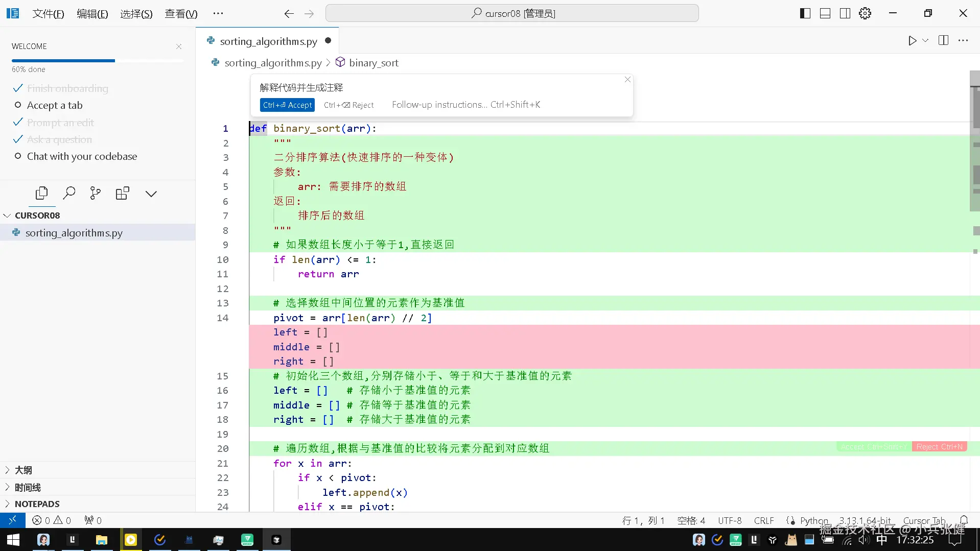Open the 文件(F) menu

point(49,14)
